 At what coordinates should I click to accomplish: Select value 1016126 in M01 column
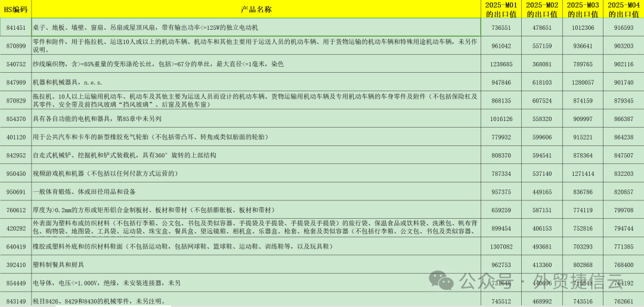[x=501, y=119]
